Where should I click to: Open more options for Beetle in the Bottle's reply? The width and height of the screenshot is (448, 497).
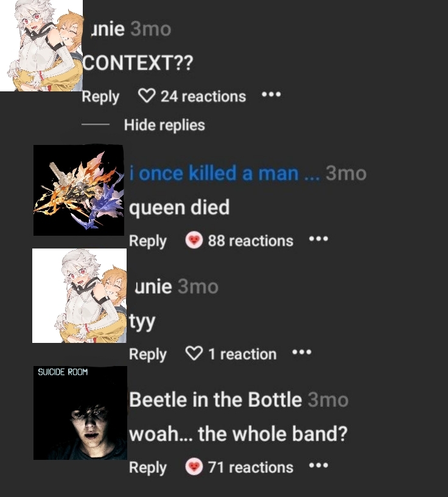point(318,467)
